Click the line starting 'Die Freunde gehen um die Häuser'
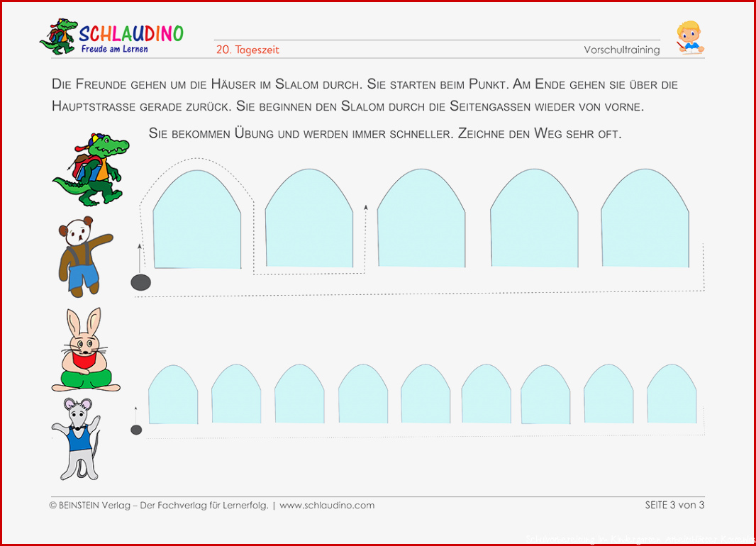 point(365,84)
